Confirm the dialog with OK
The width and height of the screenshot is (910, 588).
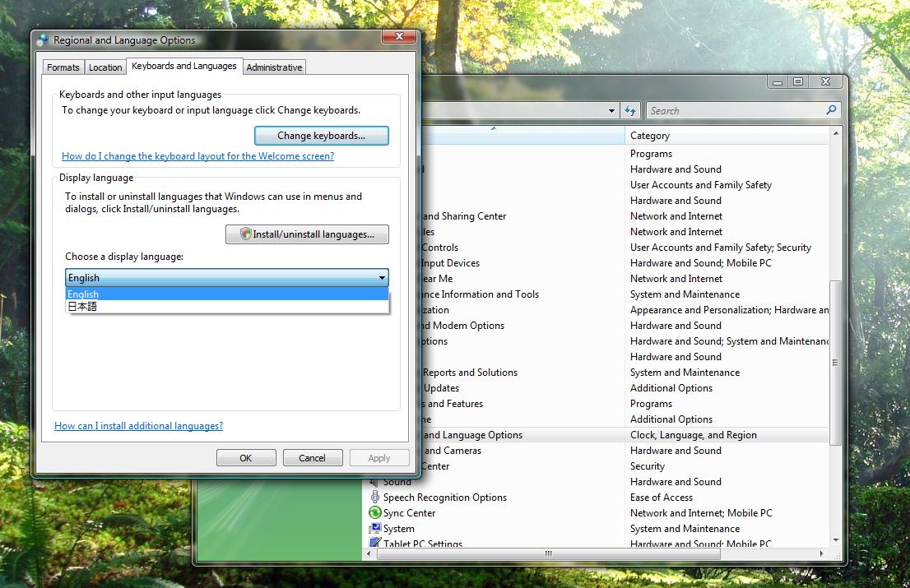246,458
